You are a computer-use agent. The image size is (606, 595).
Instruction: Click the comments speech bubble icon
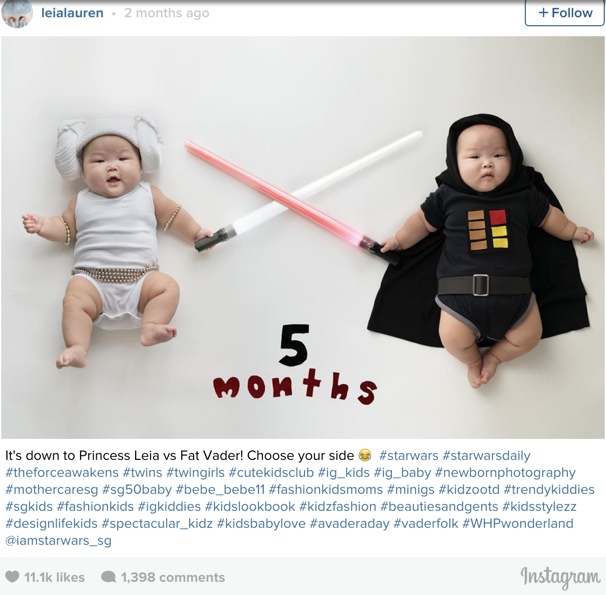click(x=109, y=577)
